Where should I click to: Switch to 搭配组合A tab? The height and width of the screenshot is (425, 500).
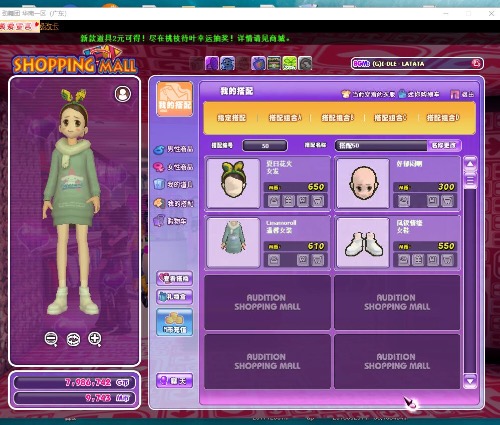tap(285, 118)
